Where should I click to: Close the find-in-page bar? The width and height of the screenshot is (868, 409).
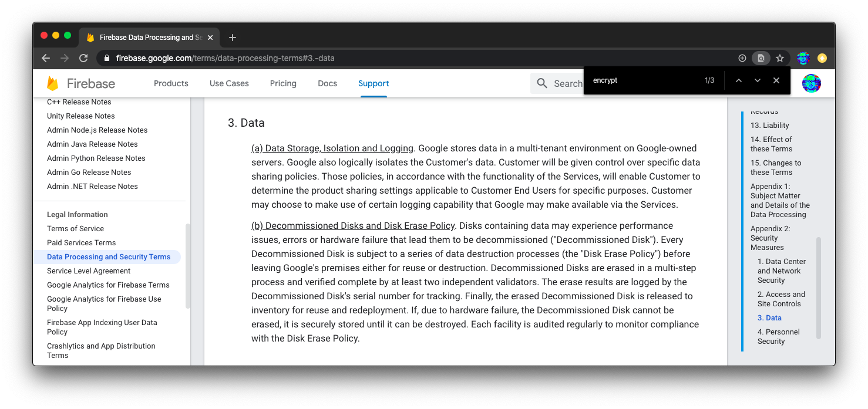[x=776, y=80]
